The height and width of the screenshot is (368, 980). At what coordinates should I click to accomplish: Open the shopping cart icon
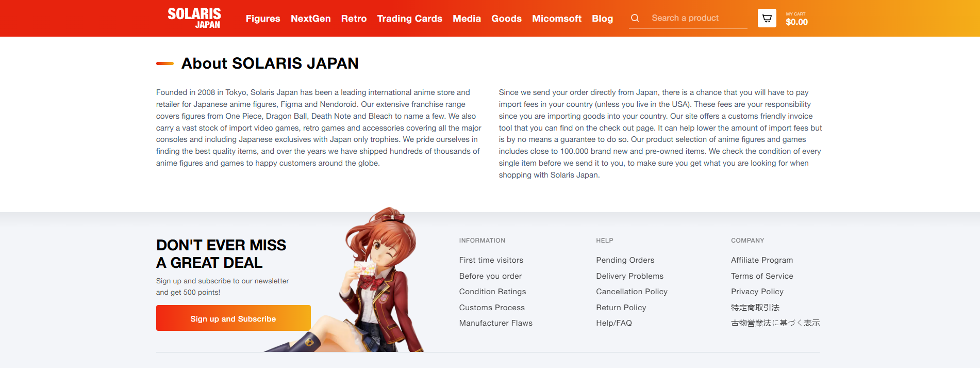click(767, 18)
